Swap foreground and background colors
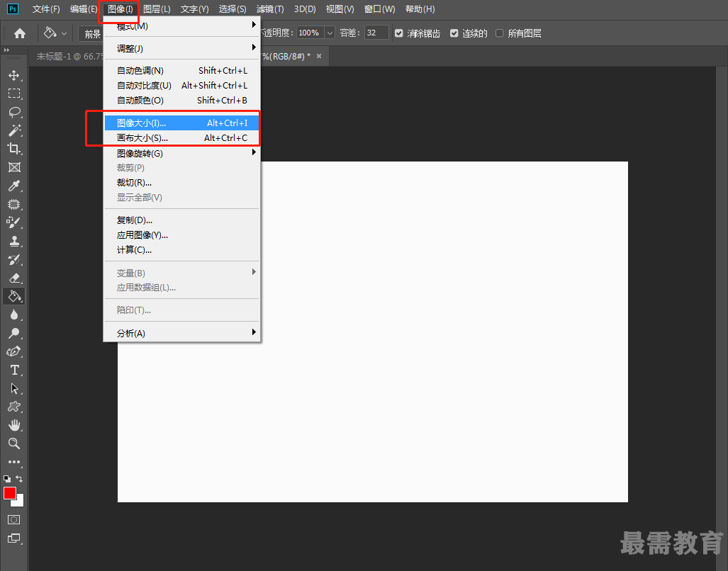The height and width of the screenshot is (571, 728). [x=19, y=479]
